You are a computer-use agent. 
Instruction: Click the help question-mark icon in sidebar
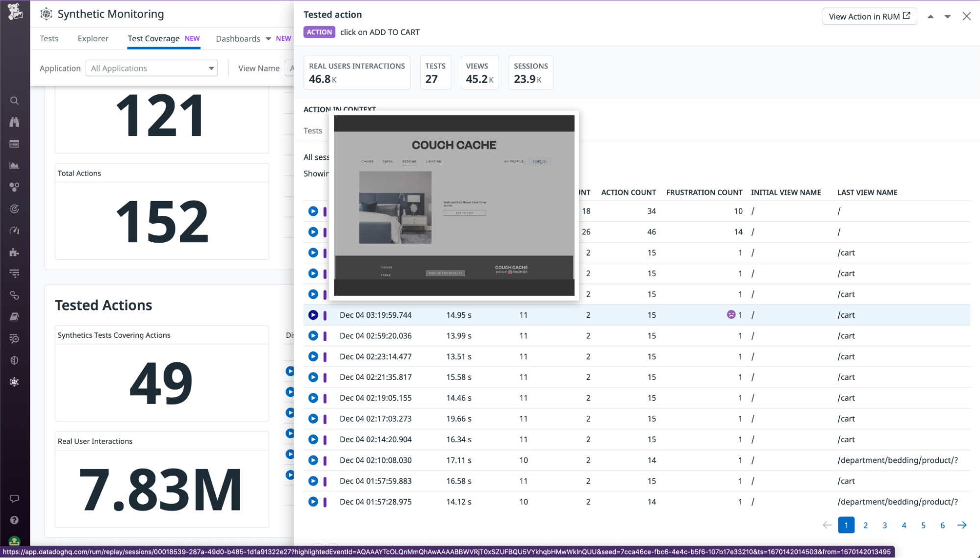click(15, 520)
